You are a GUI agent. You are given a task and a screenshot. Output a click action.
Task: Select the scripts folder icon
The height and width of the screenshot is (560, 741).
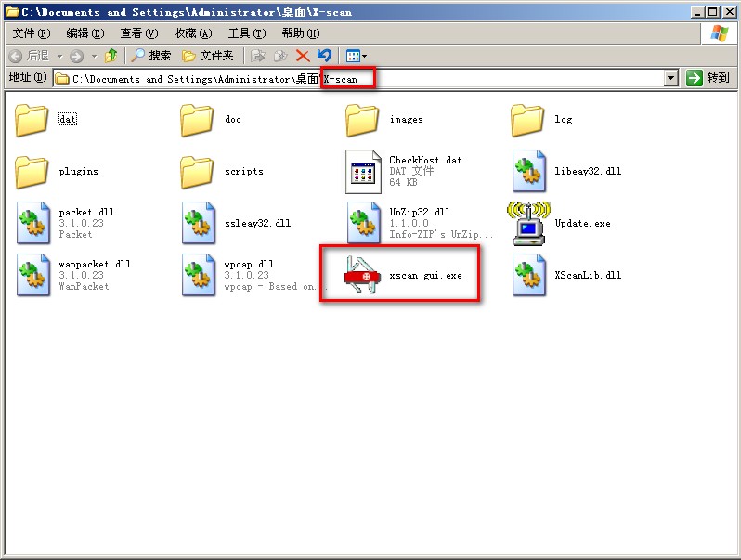(x=197, y=172)
